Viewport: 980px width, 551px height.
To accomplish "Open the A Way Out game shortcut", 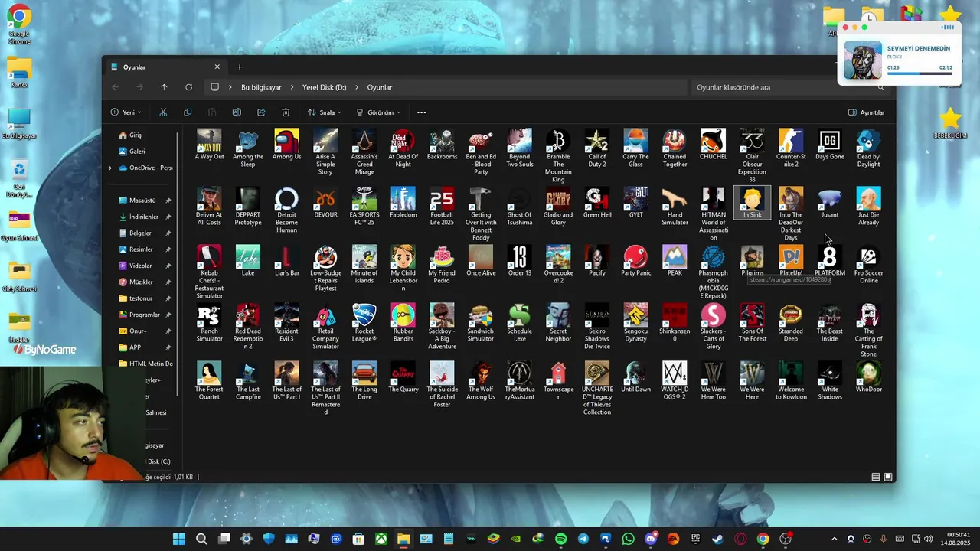I will coord(209,145).
